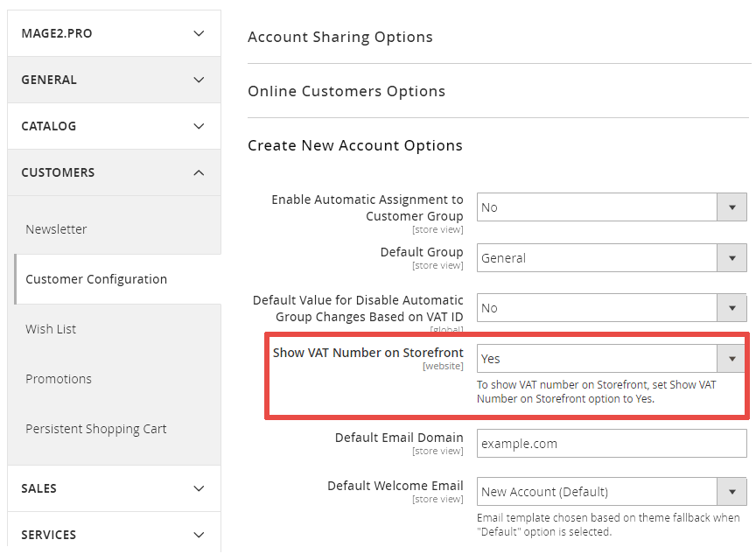Open Enable Automatic Assignment to Customer Group dropdown
Viewport: 756px width, 554px height.
click(x=612, y=207)
